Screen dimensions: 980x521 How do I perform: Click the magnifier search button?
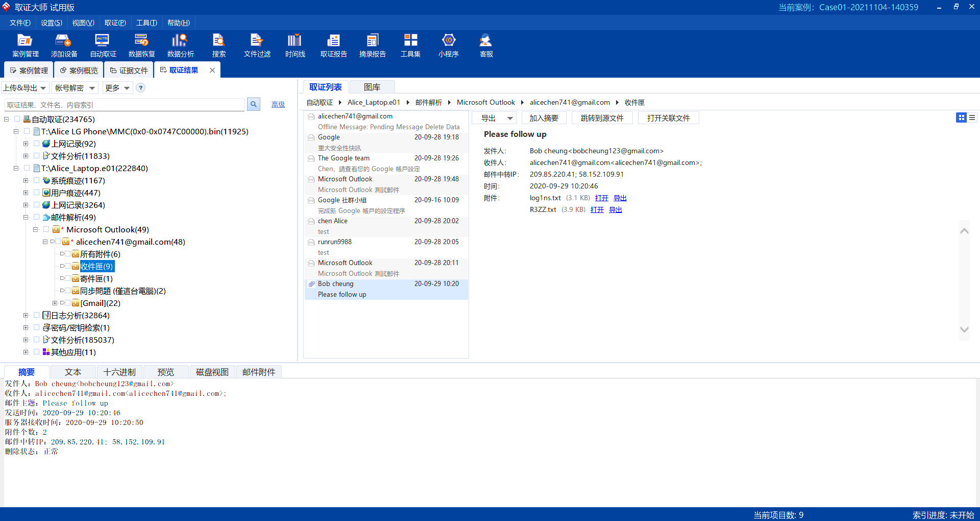254,104
